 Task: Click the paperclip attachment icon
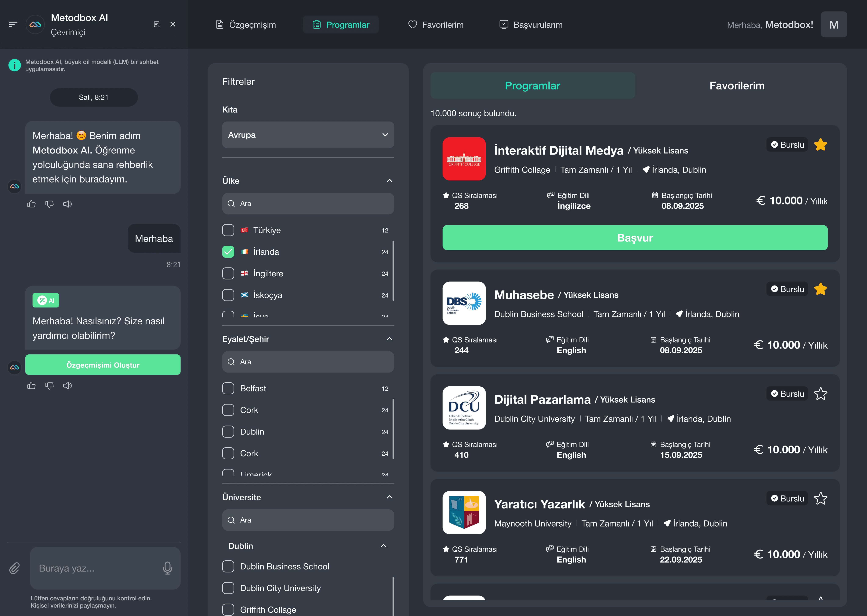click(x=14, y=568)
